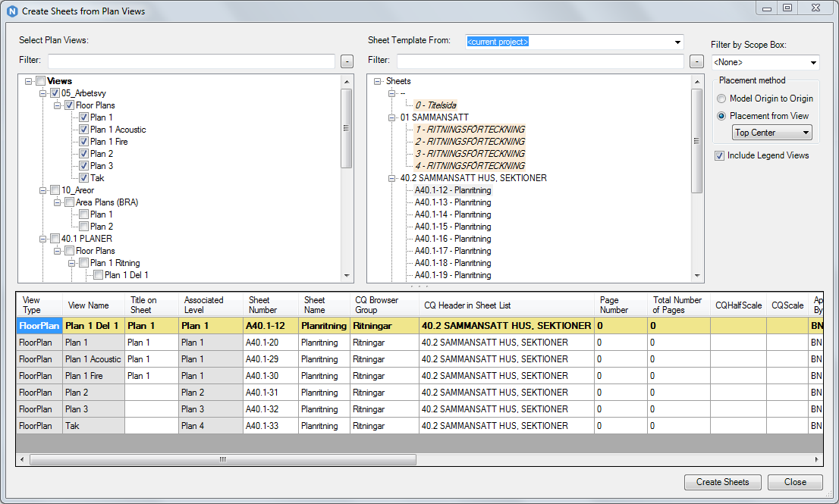Uncheck the Plan 1 Acoustic view
839x504 pixels.
[x=83, y=129]
